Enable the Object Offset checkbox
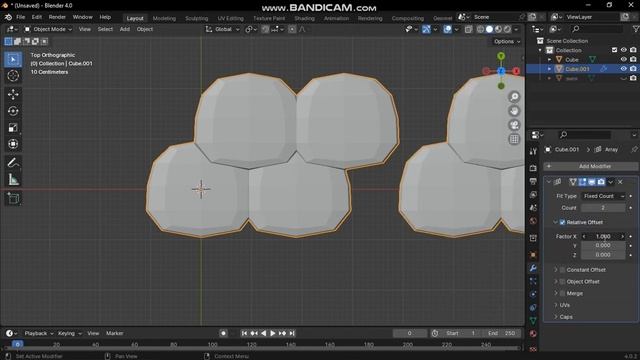This screenshot has width=640, height=360. click(562, 282)
